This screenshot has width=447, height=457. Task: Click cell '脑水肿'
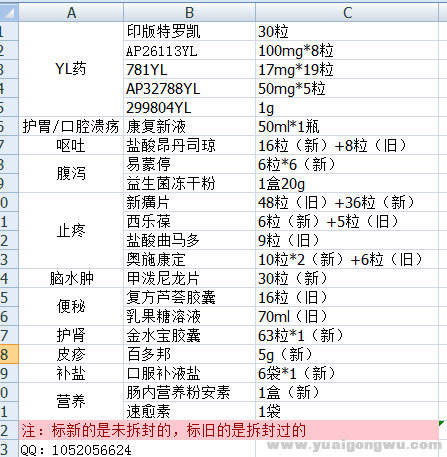click(x=71, y=278)
